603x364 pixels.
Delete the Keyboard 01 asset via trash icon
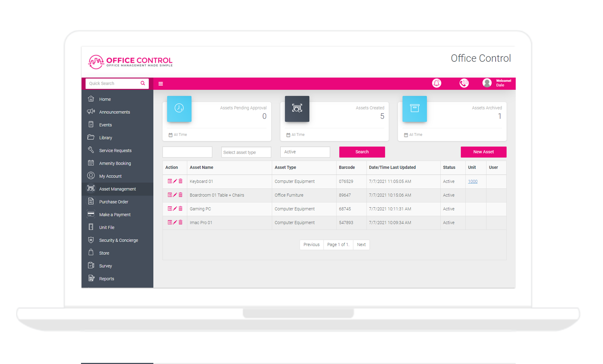[x=181, y=181]
